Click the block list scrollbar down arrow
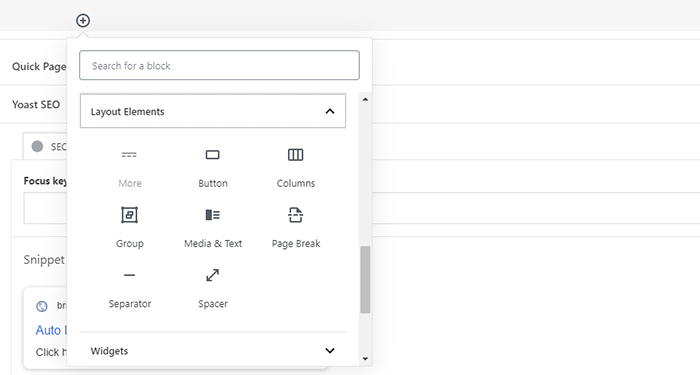The width and height of the screenshot is (700, 375). tap(365, 358)
